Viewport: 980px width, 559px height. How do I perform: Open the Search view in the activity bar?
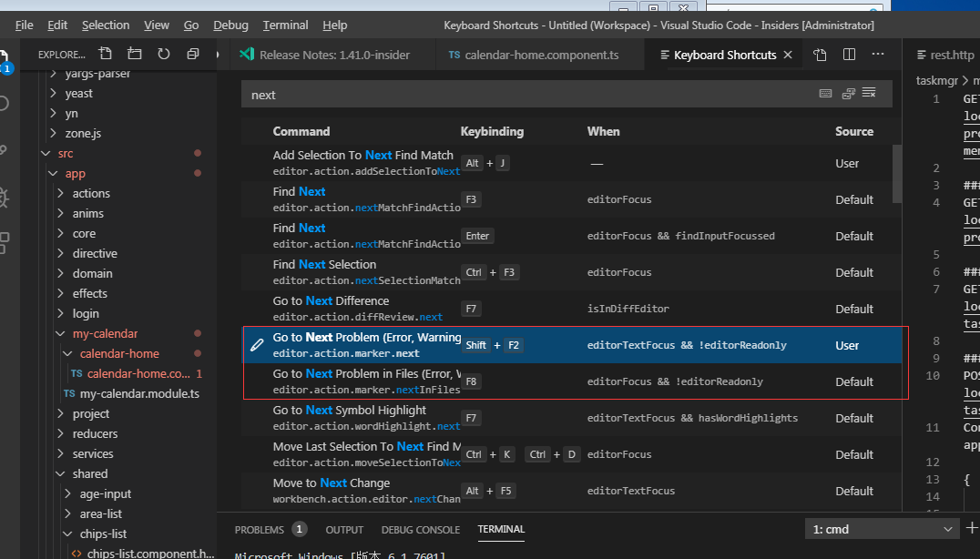(4, 103)
